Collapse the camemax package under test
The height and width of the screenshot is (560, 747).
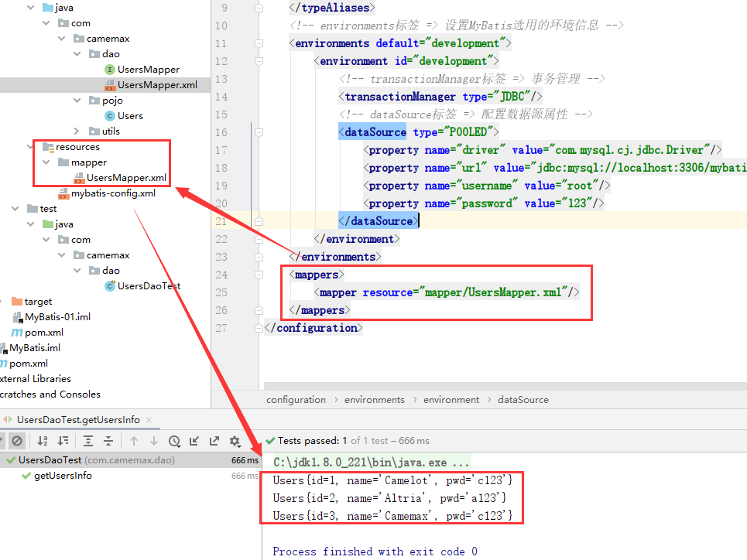click(x=62, y=255)
